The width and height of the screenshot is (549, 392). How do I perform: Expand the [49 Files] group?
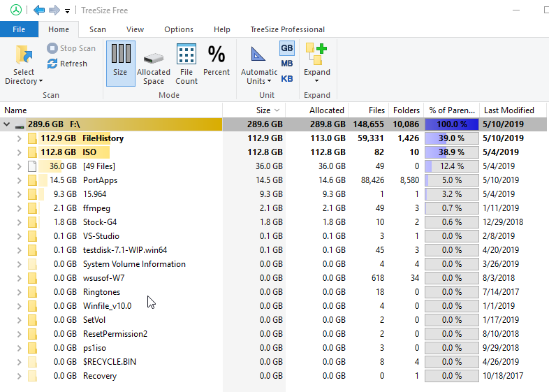pos(20,166)
